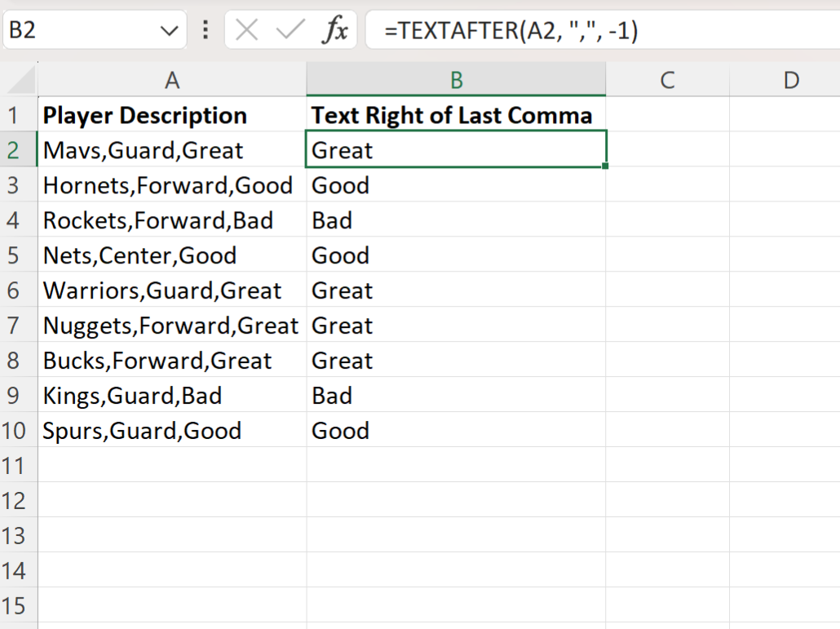Select cell B6 showing Great
Viewport: 840px width, 629px height.
456,290
